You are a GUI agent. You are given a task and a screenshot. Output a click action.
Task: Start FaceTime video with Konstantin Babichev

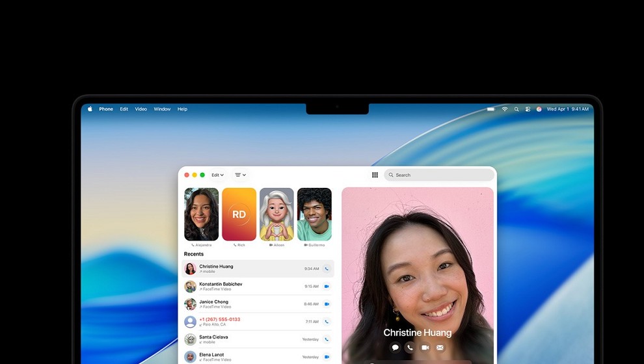click(x=327, y=287)
